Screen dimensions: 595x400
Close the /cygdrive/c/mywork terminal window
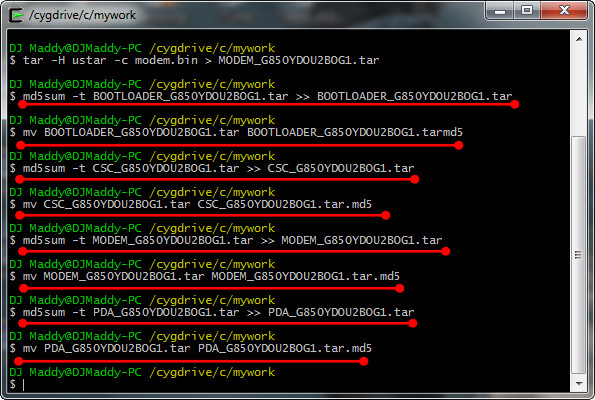(x=564, y=11)
